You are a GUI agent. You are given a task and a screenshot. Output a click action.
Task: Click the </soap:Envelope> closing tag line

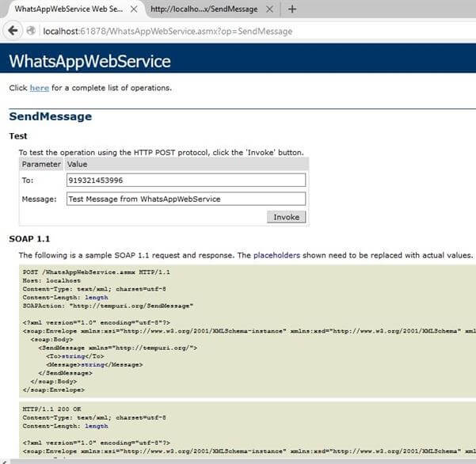[54, 390]
